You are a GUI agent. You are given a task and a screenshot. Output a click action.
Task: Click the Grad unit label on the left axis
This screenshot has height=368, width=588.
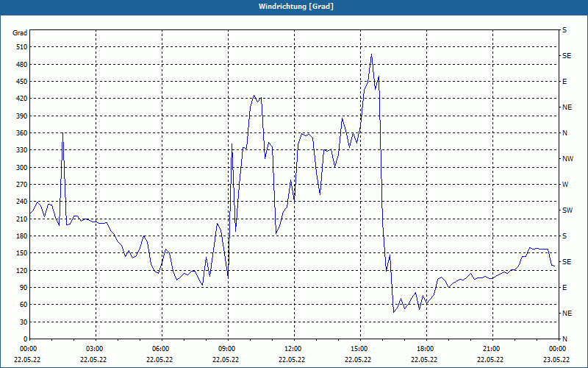click(20, 33)
